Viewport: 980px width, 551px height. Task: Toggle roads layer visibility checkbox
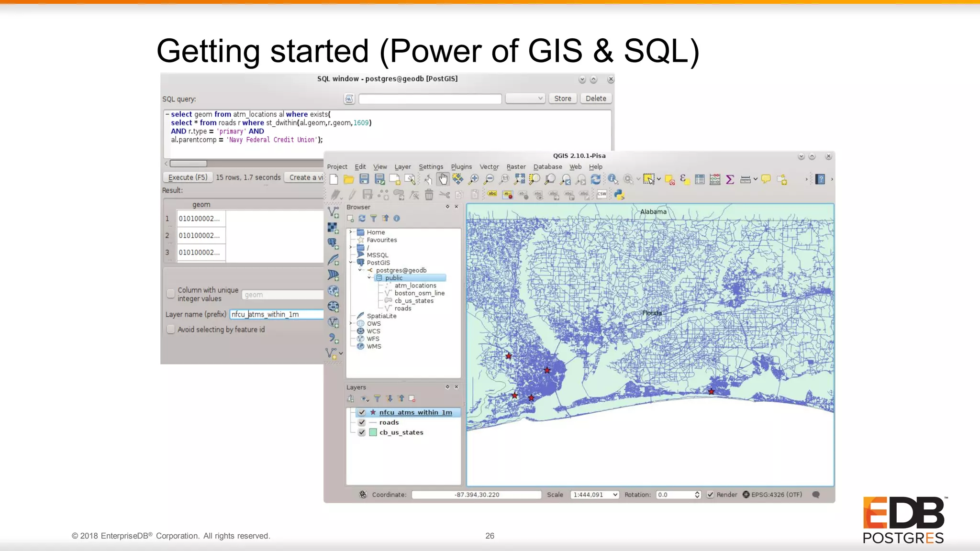pyautogui.click(x=362, y=422)
